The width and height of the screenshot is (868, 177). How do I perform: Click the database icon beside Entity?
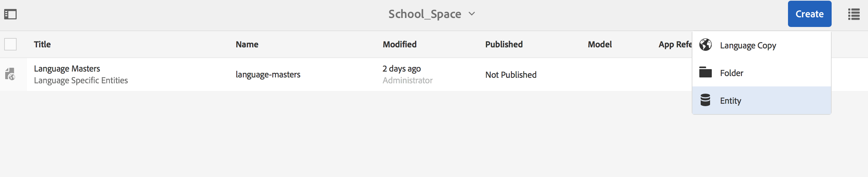(x=705, y=100)
